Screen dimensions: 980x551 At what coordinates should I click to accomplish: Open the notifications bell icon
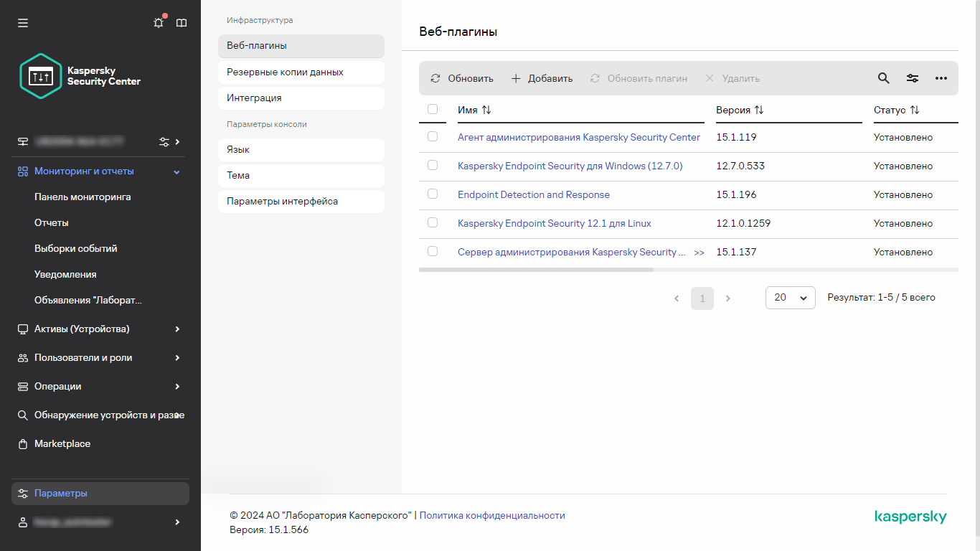(x=159, y=23)
